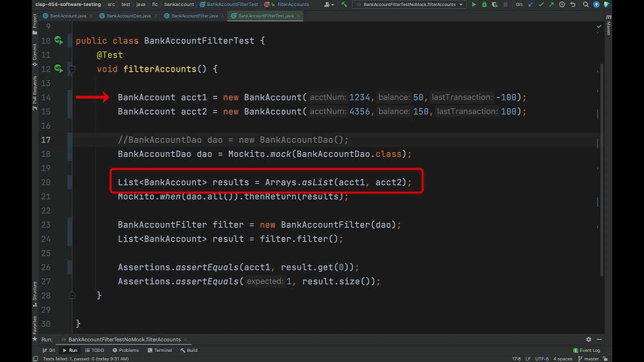Open the Event Log
Image resolution: width=644 pixels, height=362 pixels.
point(587,350)
